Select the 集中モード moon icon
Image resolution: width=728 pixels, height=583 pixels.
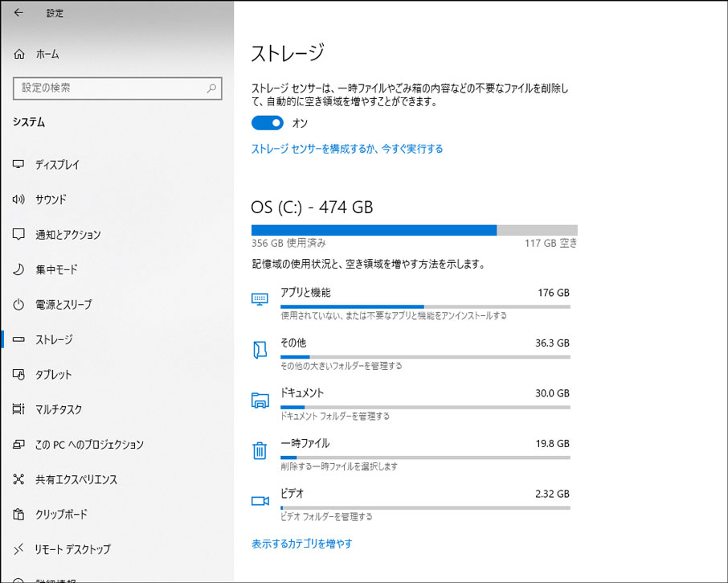click(x=18, y=269)
